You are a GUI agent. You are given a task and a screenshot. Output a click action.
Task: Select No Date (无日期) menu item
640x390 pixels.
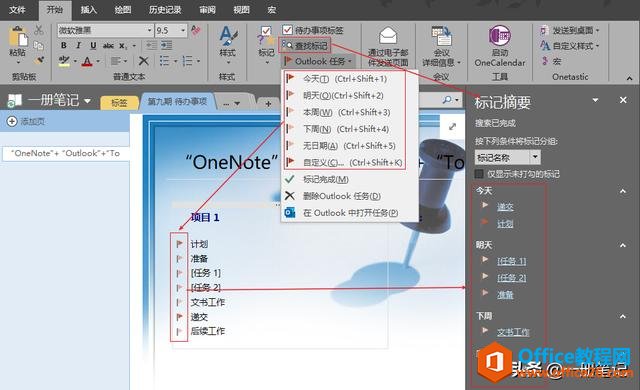coord(350,146)
